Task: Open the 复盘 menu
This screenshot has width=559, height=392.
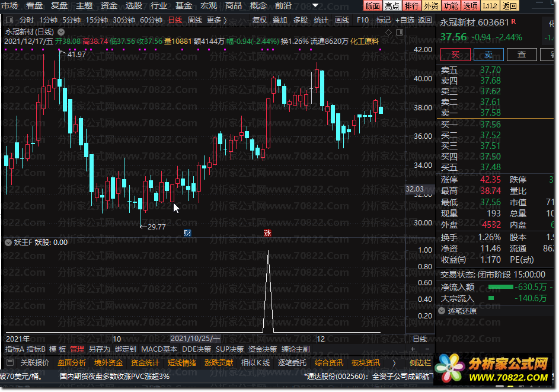Action: coord(59,6)
